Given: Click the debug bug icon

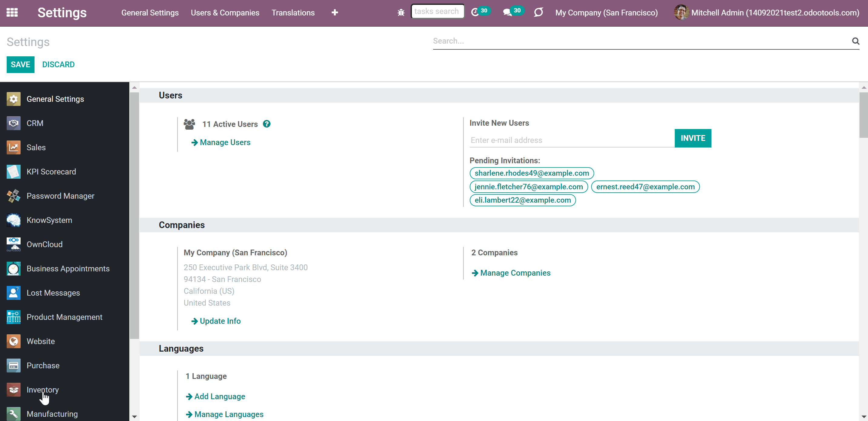Looking at the screenshot, I should click(401, 13).
